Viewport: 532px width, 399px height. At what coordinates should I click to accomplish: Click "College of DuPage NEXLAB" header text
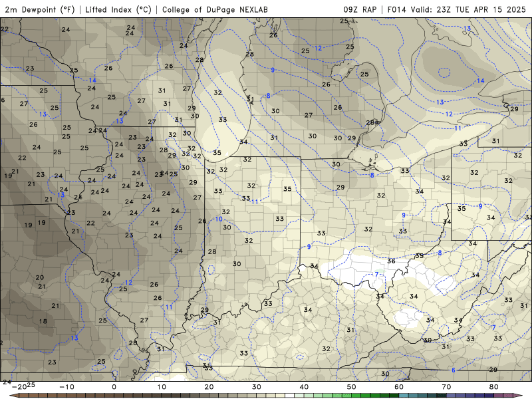click(x=215, y=9)
